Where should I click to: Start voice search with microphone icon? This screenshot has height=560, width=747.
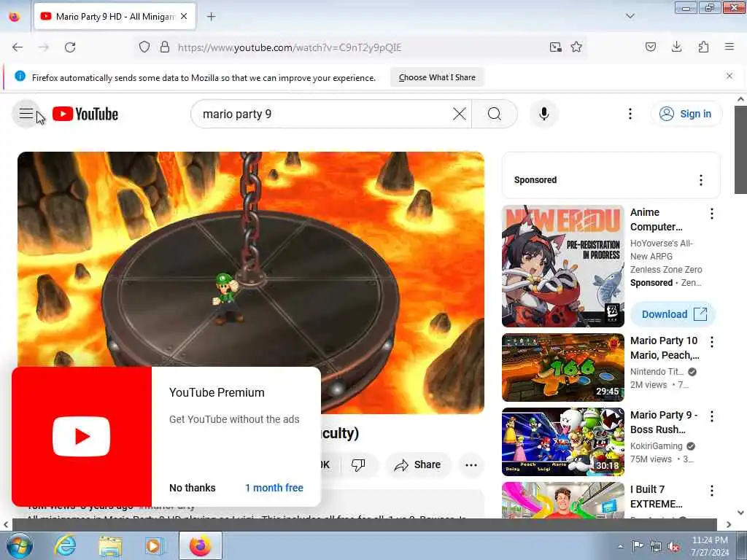click(x=544, y=114)
